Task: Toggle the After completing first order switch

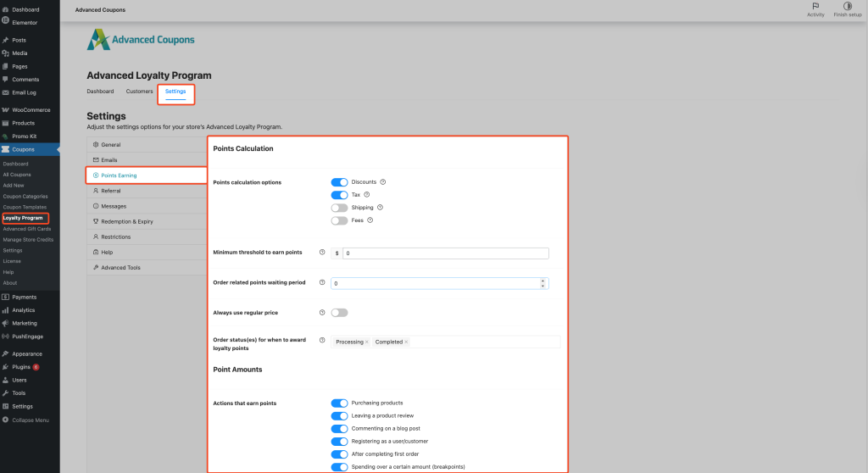Action: (x=339, y=454)
